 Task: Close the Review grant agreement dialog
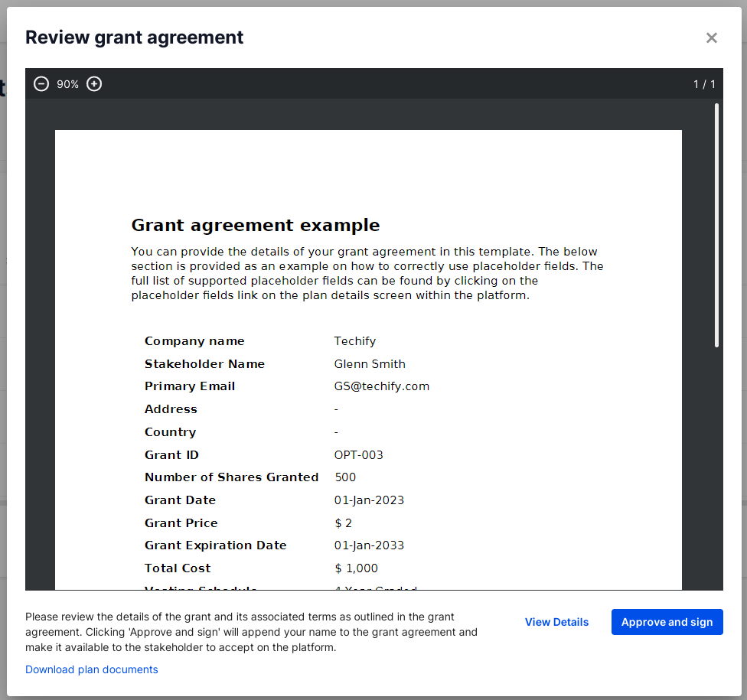coord(712,37)
